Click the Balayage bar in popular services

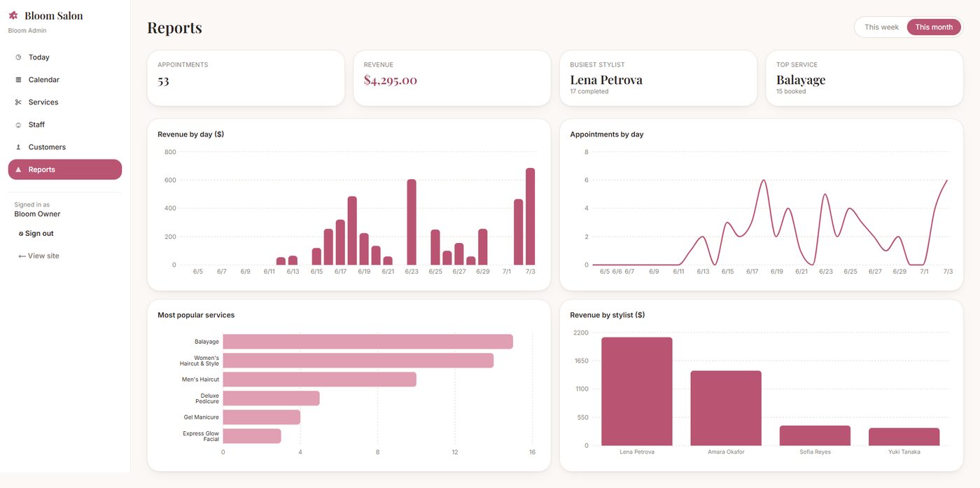(x=367, y=342)
